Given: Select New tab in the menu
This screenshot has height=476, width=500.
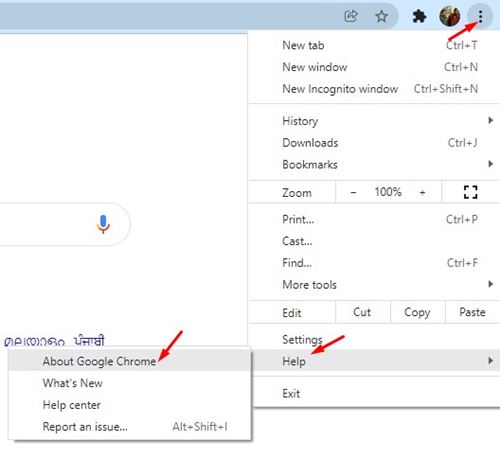Looking at the screenshot, I should tap(374, 45).
